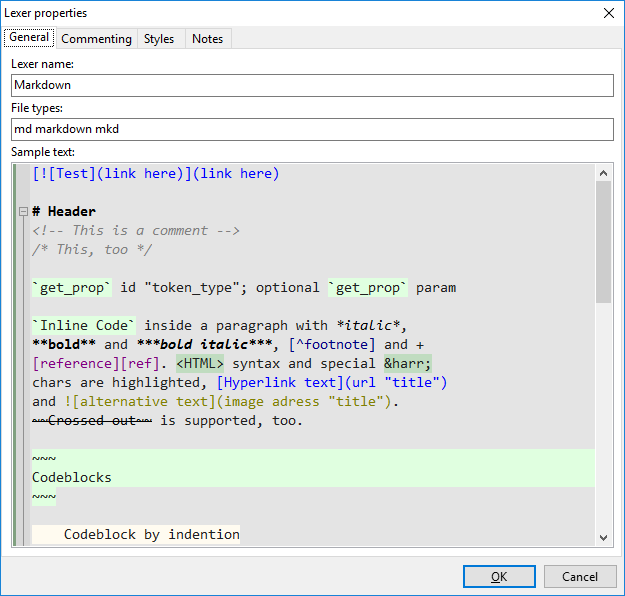This screenshot has height=596, width=625.
Task: Click the vertical scrollbar thumb
Action: point(603,242)
